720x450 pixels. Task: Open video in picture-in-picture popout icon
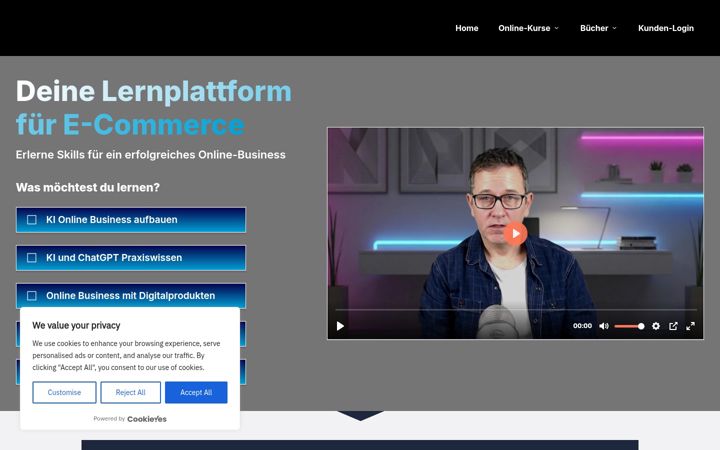(673, 326)
